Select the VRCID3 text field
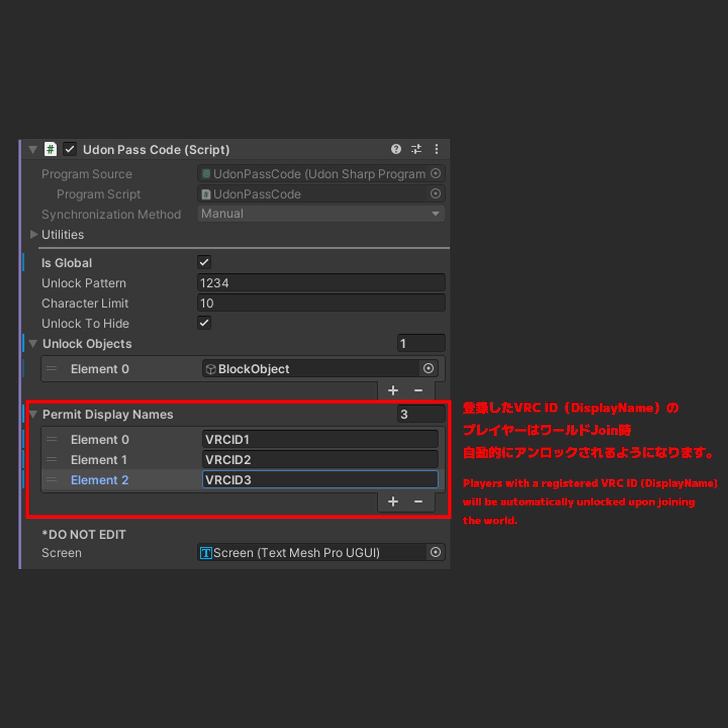This screenshot has width=728, height=728. (x=320, y=480)
